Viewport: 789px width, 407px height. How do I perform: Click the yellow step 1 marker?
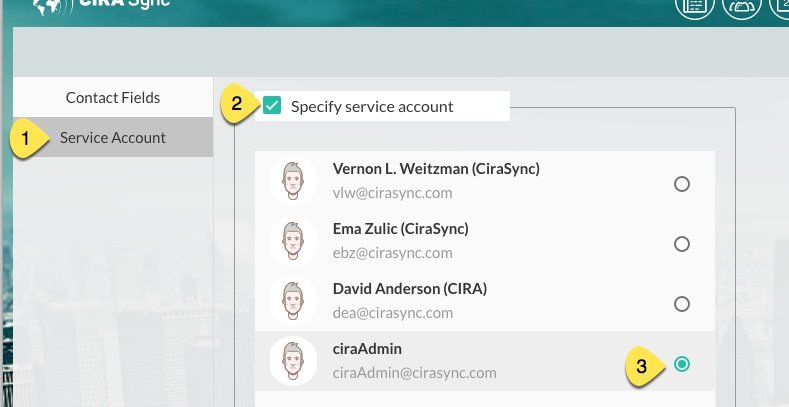28,139
